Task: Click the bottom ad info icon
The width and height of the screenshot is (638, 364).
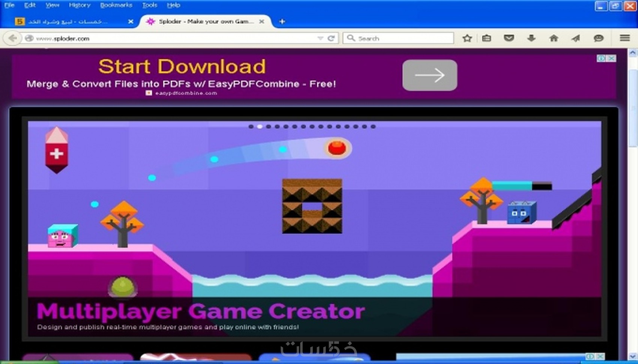Action: pos(590,356)
